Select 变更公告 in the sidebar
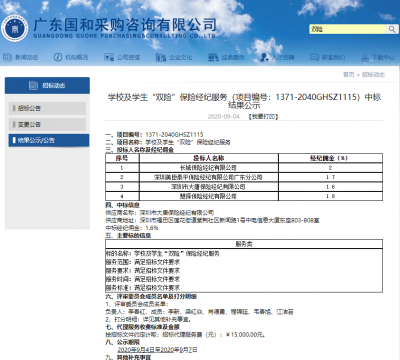Image resolution: width=400 pixels, height=360 pixels. click(47, 124)
